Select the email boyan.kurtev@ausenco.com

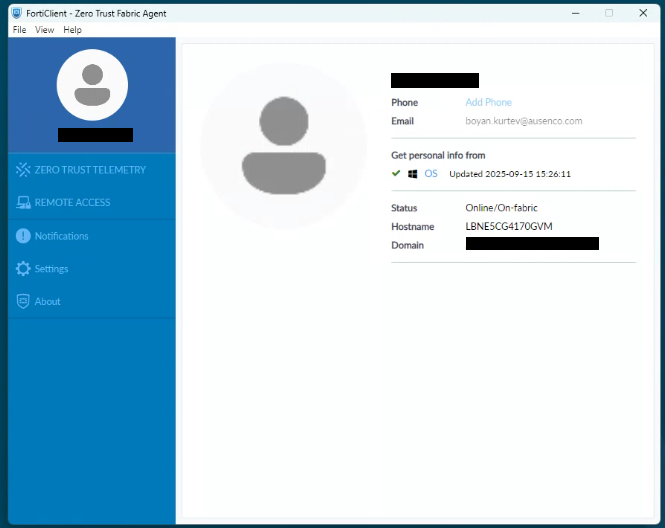click(524, 121)
